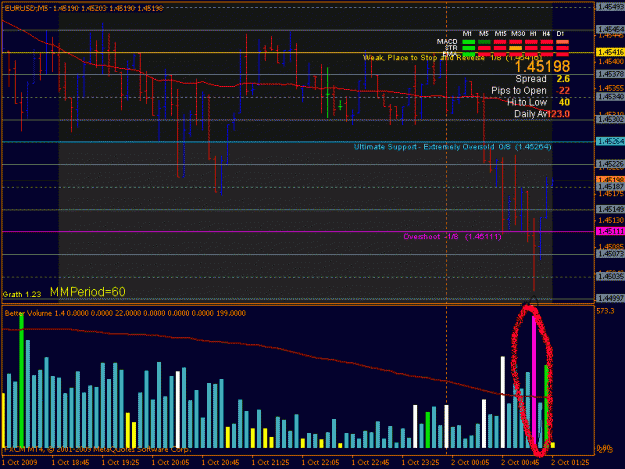Click the spread value 2.6
Screen dimensions: 625x469
[563, 79]
